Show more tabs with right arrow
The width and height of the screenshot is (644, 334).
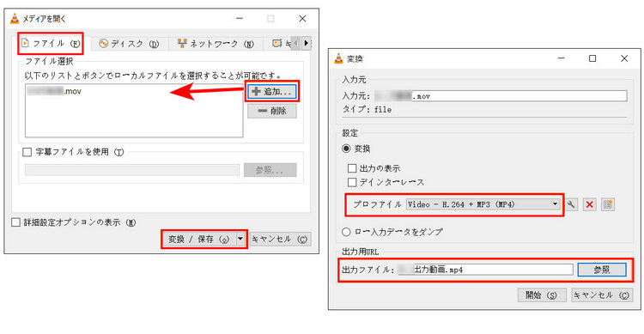[x=307, y=43]
